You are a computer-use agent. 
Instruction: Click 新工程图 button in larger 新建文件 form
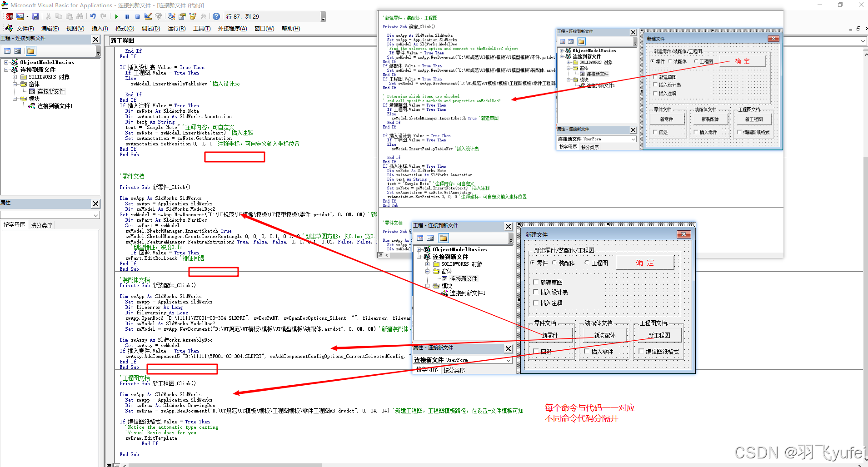659,335
